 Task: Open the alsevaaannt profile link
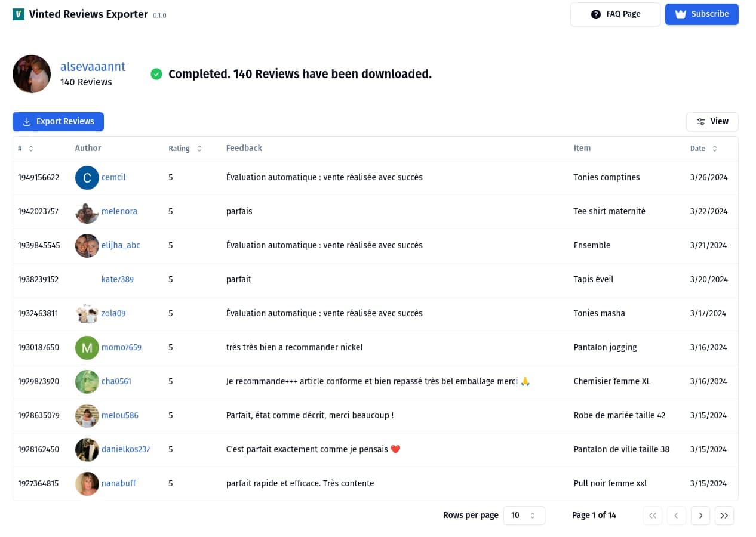93,67
